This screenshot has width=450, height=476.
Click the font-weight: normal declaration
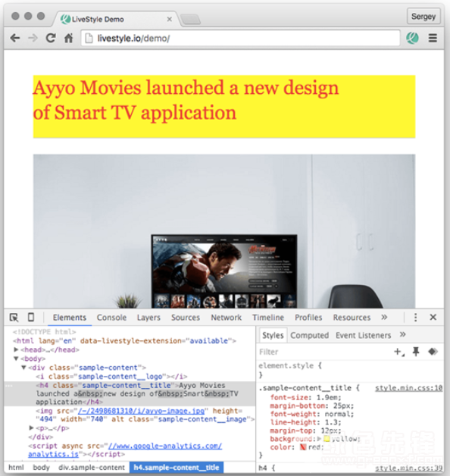[x=312, y=414]
